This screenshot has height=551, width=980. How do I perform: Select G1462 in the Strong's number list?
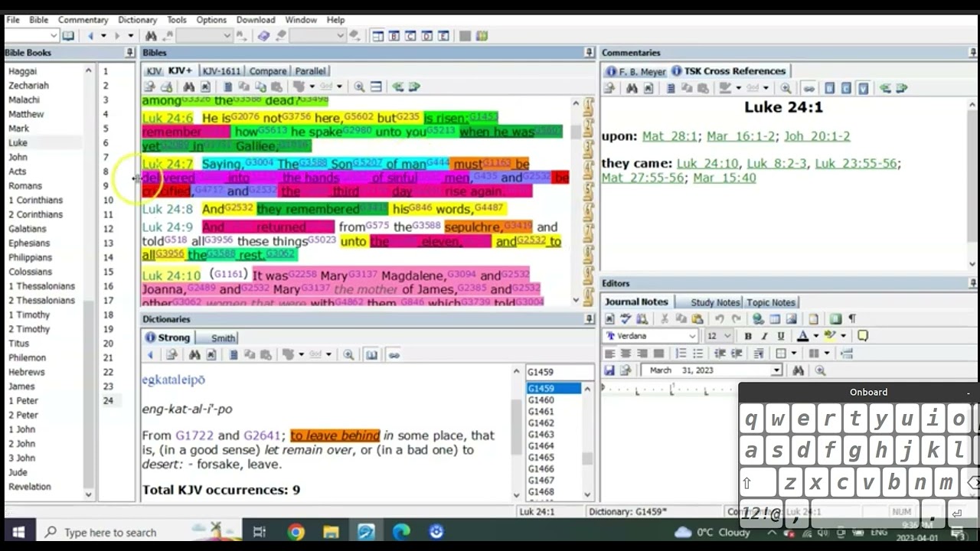click(541, 423)
